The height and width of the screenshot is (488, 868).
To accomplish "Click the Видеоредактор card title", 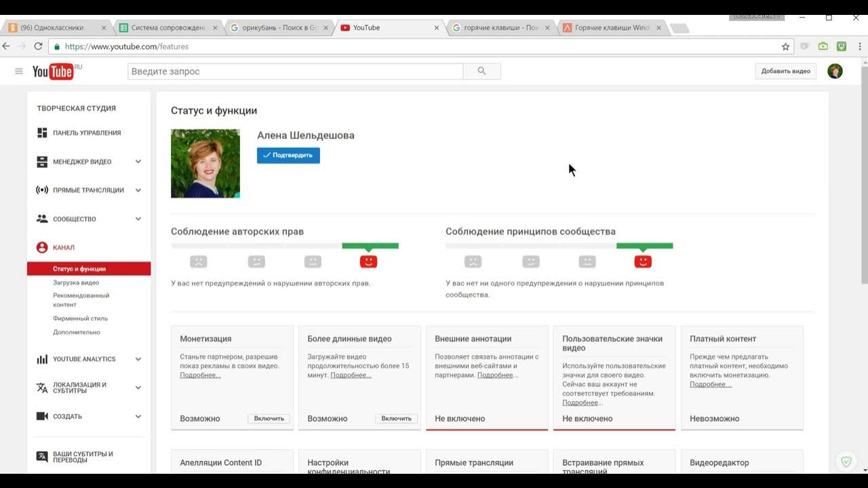I will coord(719,463).
